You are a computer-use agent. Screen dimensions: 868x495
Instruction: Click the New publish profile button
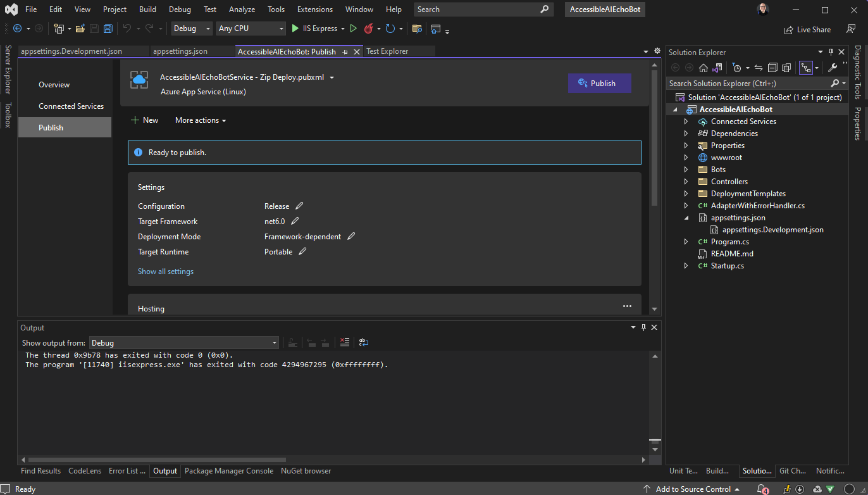(144, 120)
